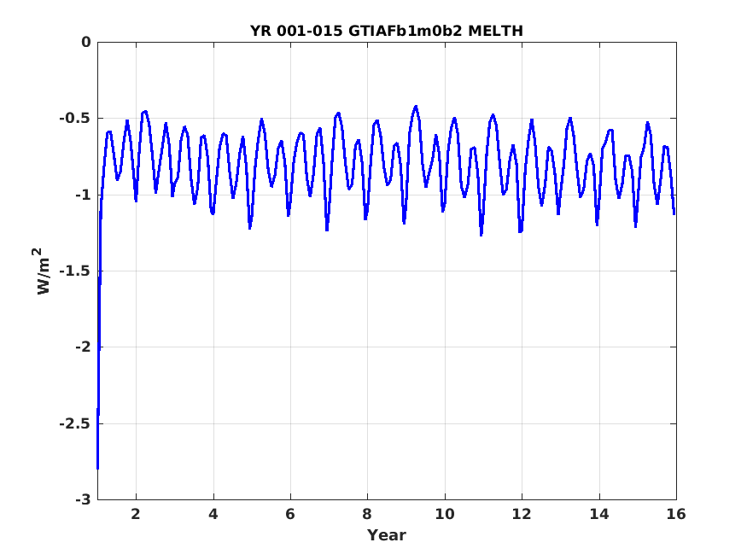This screenshot has width=747, height=560.
Task: Click the blue curve's highest peak near year 9
Action: [416, 108]
